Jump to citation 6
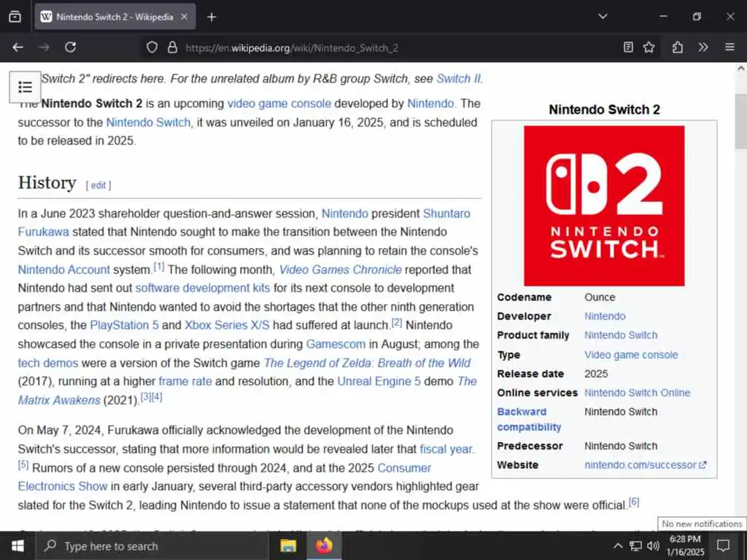Screen dimensions: 747x560 pos(634,502)
